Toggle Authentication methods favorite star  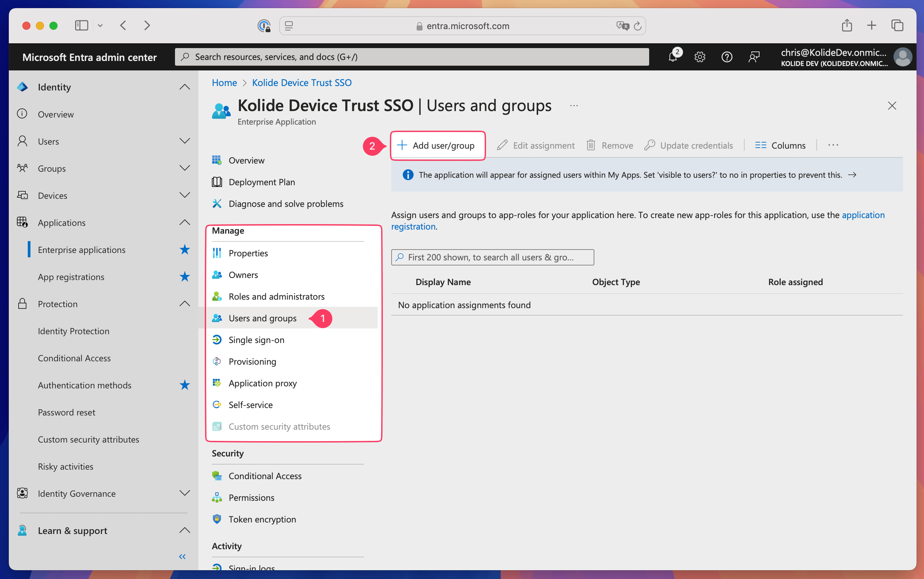pos(184,385)
